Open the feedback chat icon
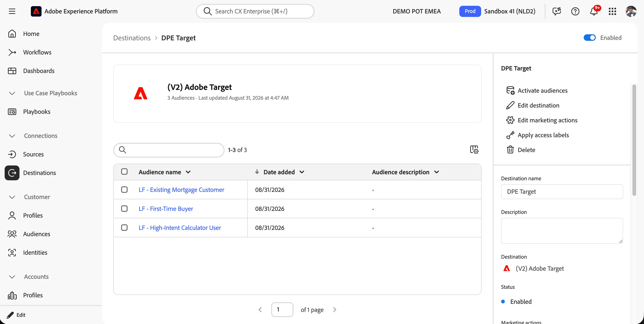644x324 pixels. (557, 12)
